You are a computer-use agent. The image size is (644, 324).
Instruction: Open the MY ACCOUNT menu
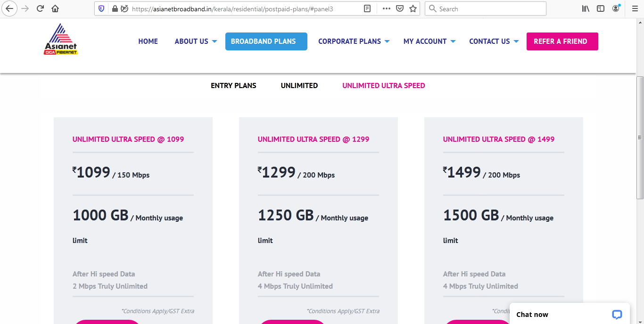(x=425, y=41)
